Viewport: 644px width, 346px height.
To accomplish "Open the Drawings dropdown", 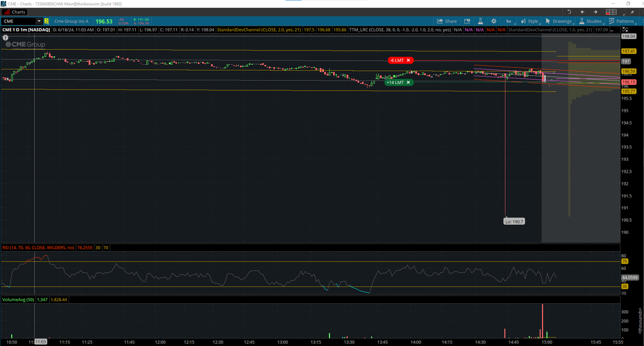I will pyautogui.click(x=559, y=21).
